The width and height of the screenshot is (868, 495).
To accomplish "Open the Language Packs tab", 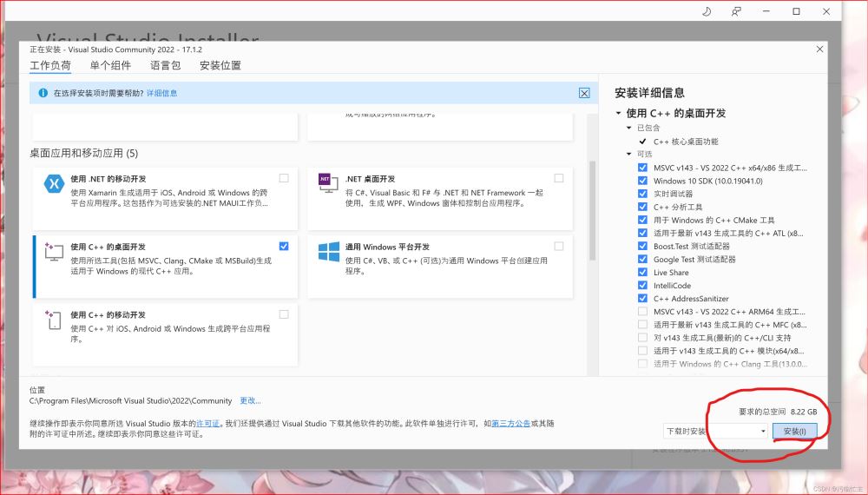I will [165, 65].
